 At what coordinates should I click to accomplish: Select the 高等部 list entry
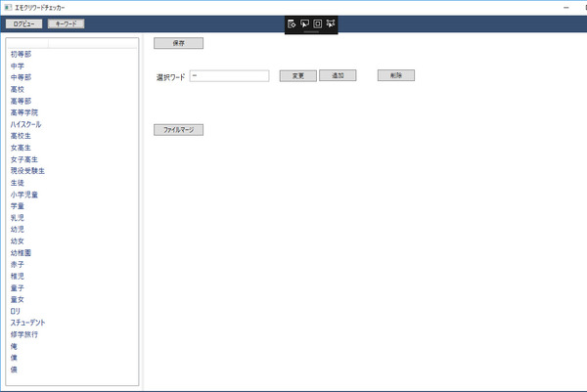point(21,101)
